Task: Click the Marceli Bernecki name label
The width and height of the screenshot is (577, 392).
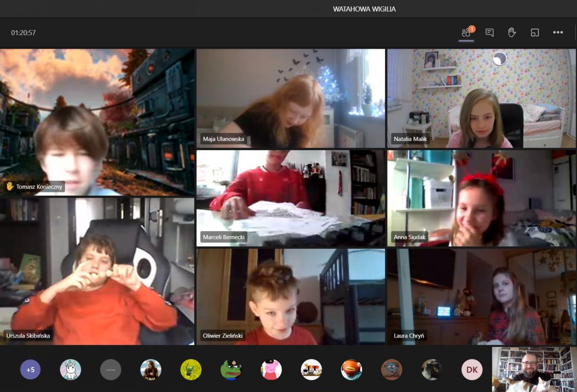Action: pyautogui.click(x=225, y=237)
